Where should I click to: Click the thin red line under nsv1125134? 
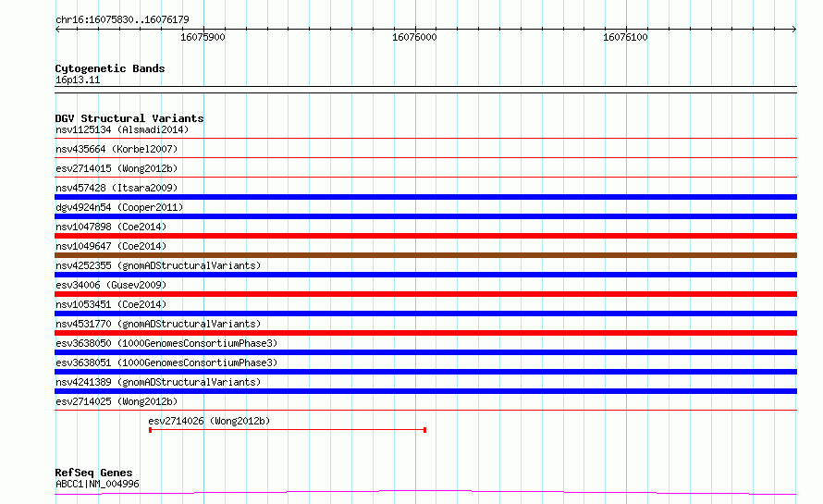pyautogui.click(x=425, y=139)
